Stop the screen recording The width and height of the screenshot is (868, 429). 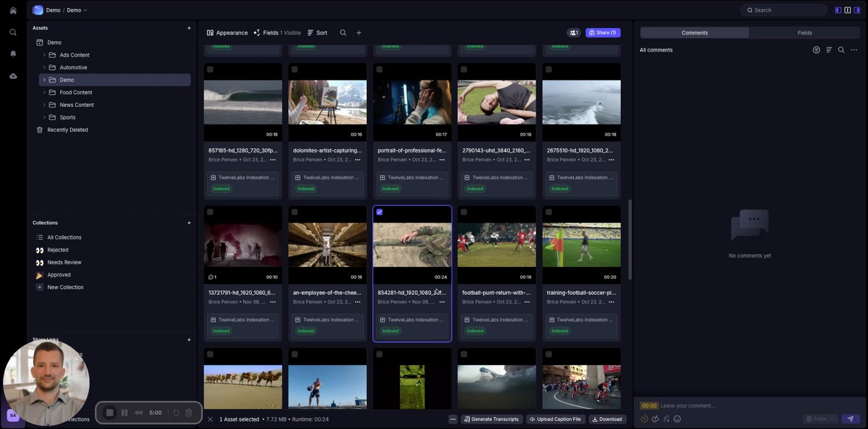click(110, 412)
